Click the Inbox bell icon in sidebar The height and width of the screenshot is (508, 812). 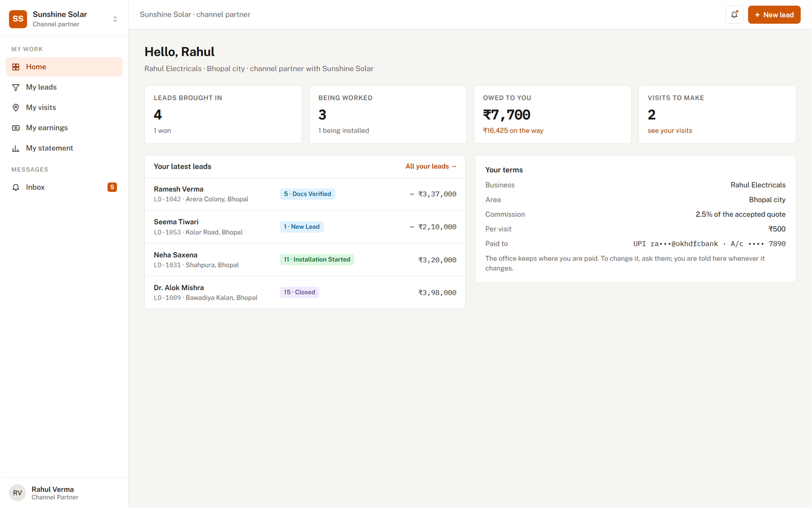click(x=16, y=187)
